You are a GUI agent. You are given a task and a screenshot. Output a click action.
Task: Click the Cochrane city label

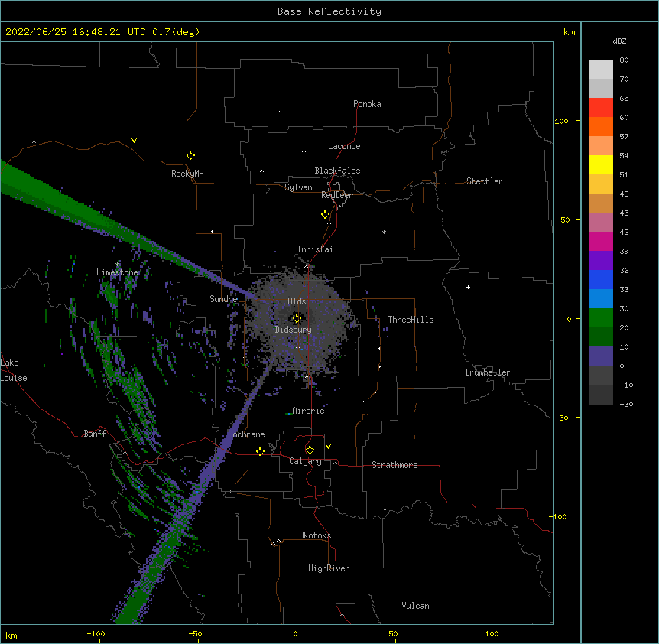[x=246, y=434]
